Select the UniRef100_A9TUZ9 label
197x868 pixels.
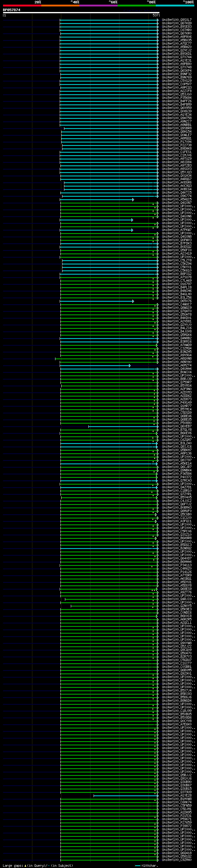pyautogui.click(x=177, y=159)
